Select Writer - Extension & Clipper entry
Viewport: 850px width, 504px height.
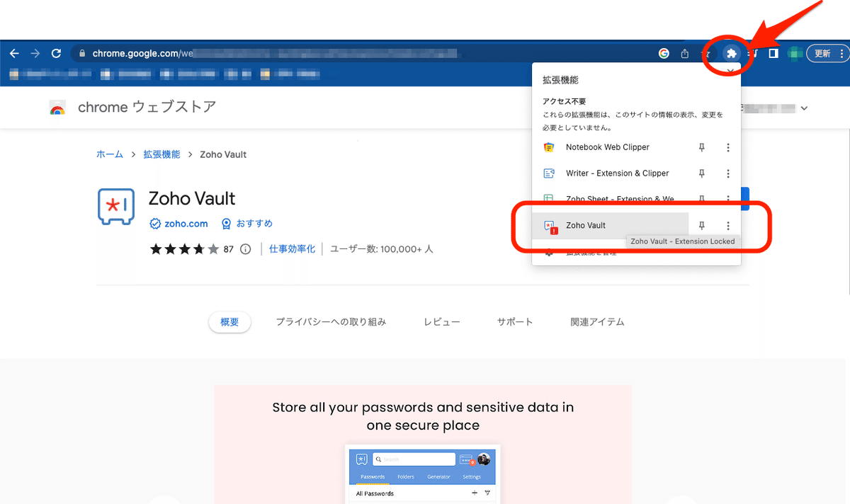[611, 173]
